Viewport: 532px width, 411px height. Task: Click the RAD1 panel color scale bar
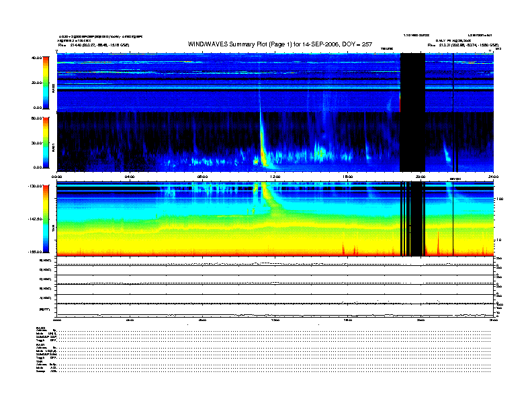[x=46, y=143]
